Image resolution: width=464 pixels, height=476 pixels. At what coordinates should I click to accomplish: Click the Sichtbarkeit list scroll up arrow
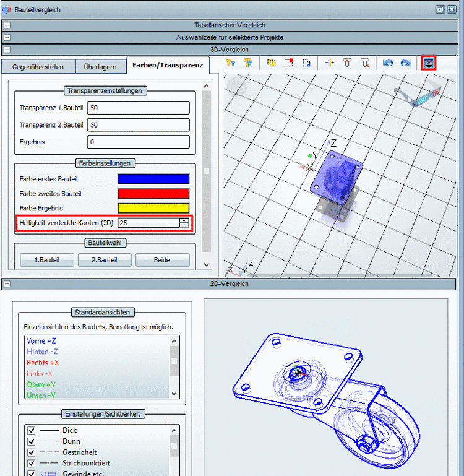click(x=174, y=430)
